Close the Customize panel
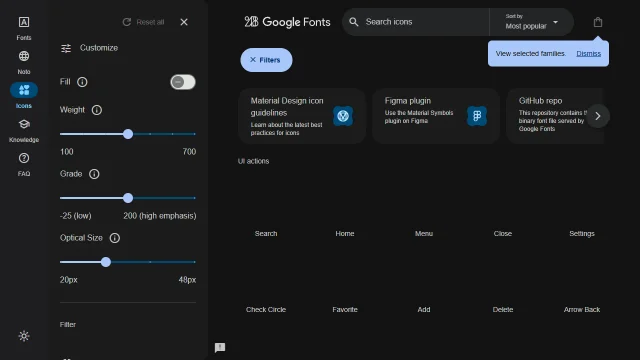Viewport: 640px width, 360px height. coord(184,22)
